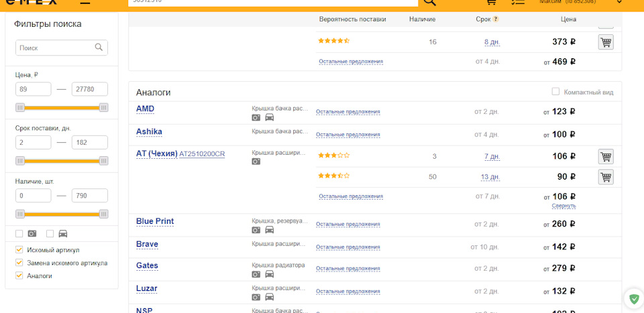Click minimum availability field showing 0
The image size is (644, 313).
pos(34,196)
